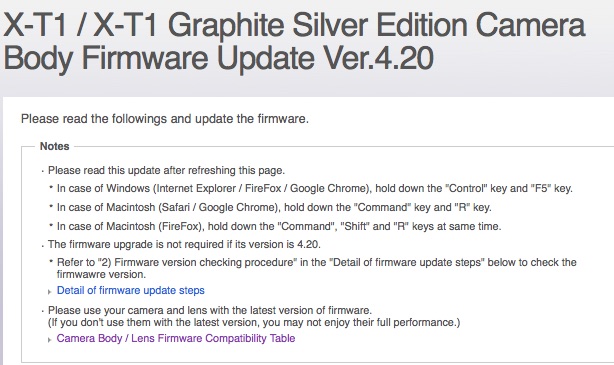Open the Detail of firmware update steps link
The image size is (614, 365).
[x=130, y=290]
